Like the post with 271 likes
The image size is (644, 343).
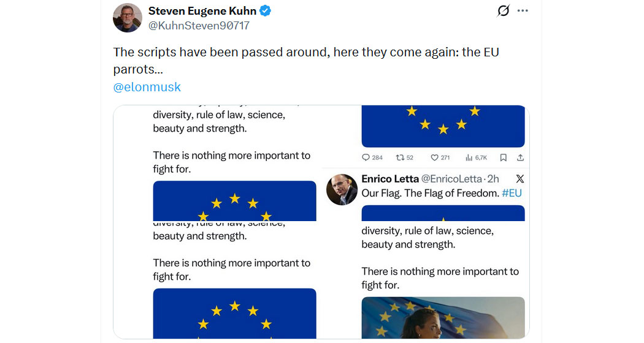pos(435,157)
